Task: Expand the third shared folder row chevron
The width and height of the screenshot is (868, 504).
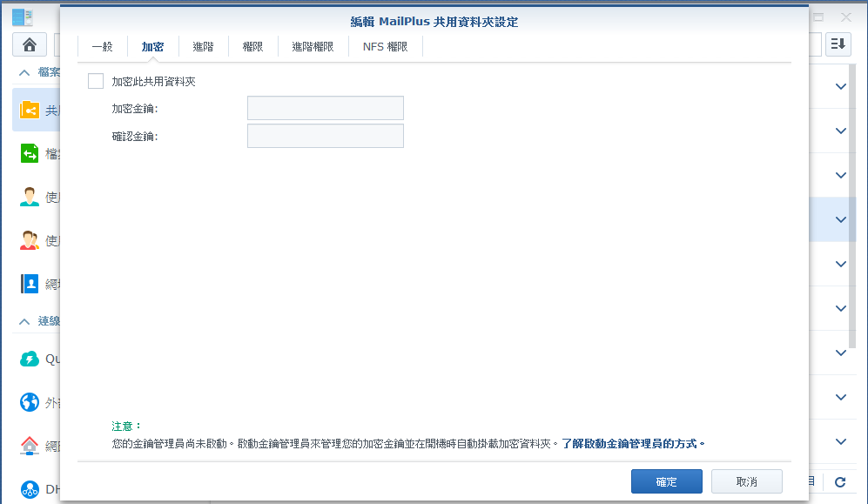Action: tap(841, 175)
